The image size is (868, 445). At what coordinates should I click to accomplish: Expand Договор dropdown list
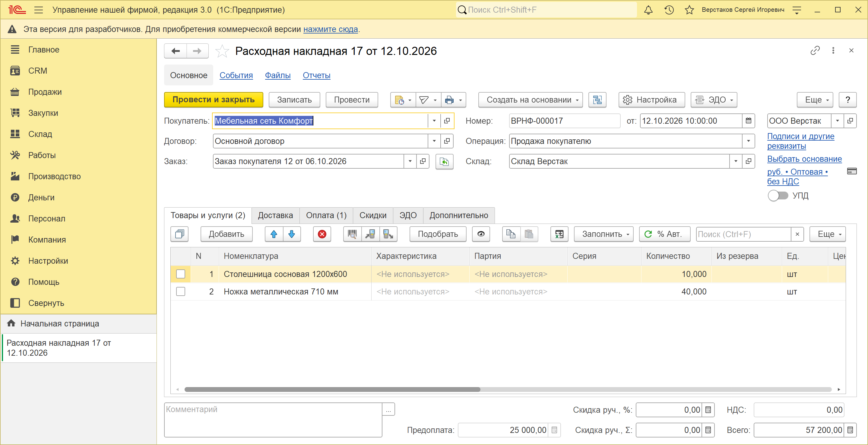[434, 141]
